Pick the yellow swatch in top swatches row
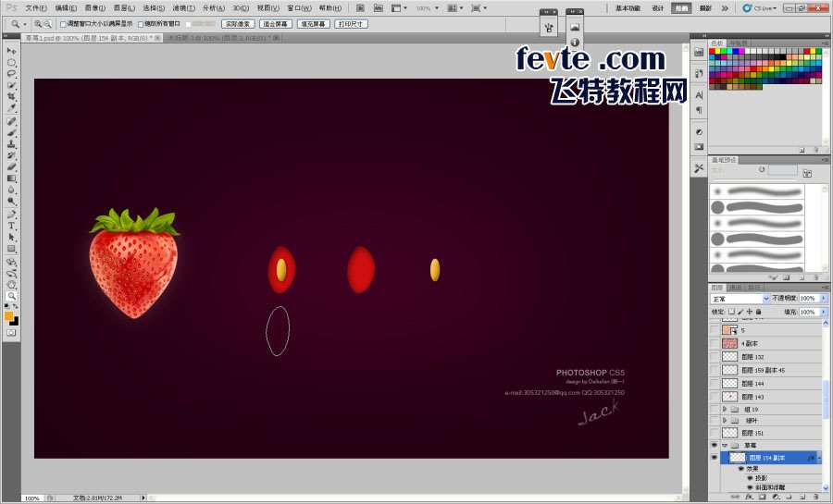The height and width of the screenshot is (504, 833). pyautogui.click(x=719, y=52)
